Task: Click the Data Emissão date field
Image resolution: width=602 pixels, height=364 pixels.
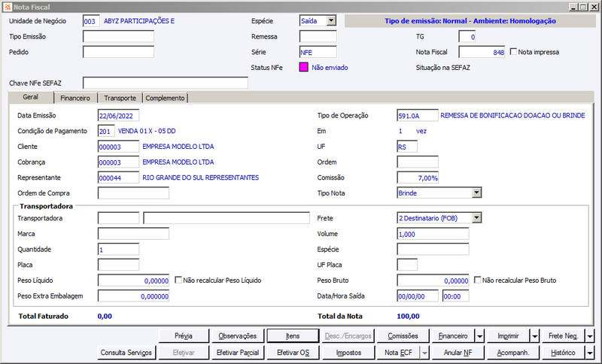Action: point(118,116)
